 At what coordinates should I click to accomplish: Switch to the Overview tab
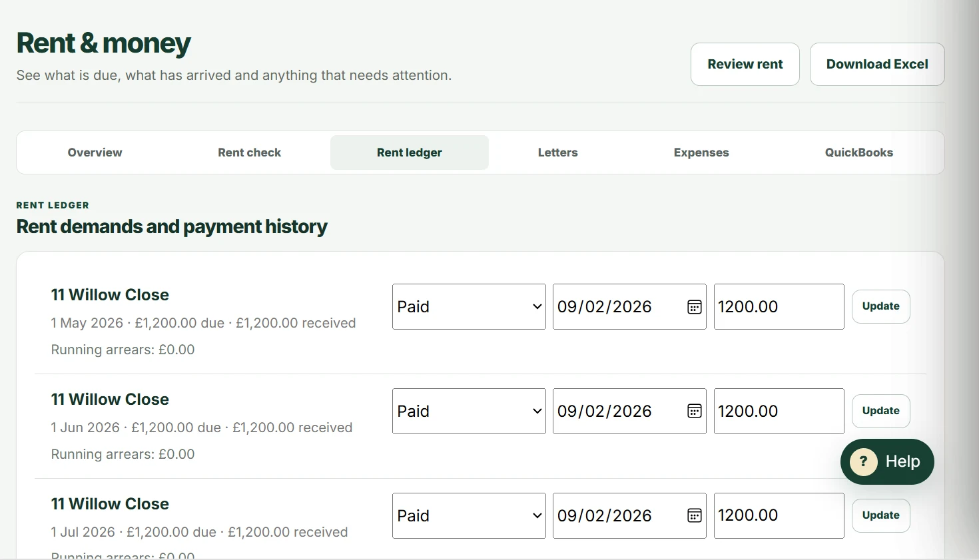[x=95, y=152]
